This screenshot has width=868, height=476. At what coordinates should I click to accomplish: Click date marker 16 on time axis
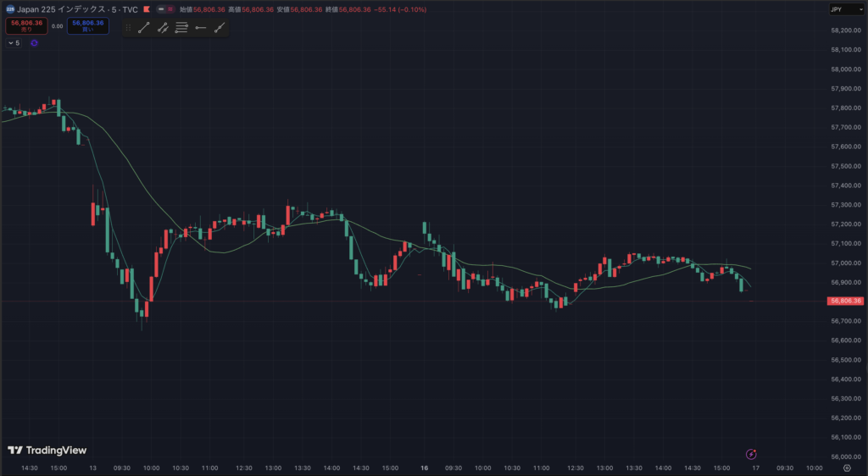424,468
